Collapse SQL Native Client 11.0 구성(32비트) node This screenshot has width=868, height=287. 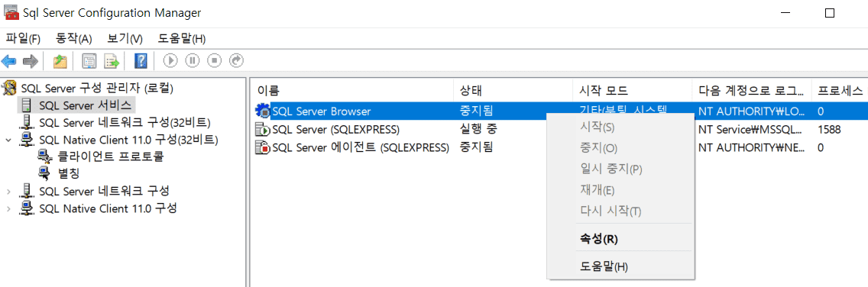[x=8, y=140]
